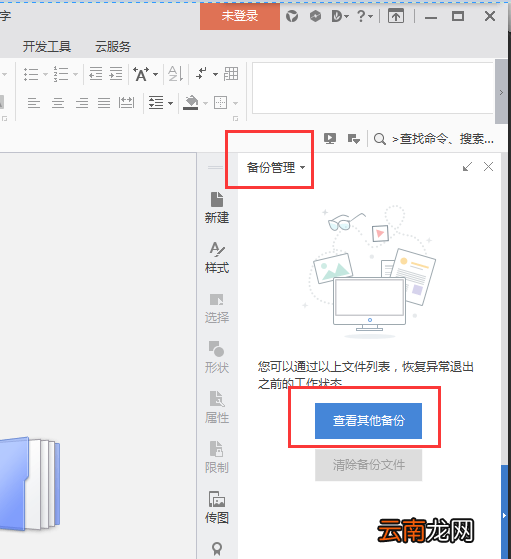Expand the borders dropdown arrow
Viewport: 511px width, 559px height.
[x=235, y=103]
